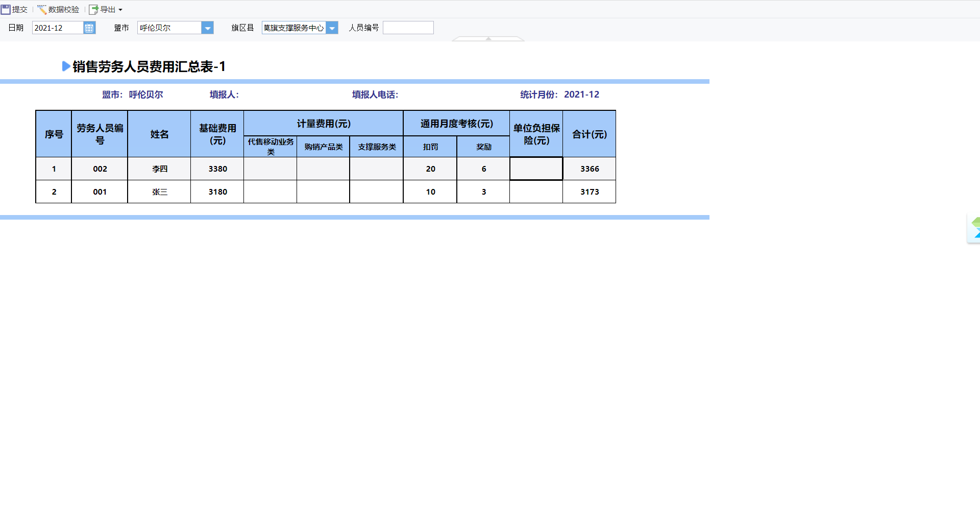Open the 导出 export dropdown menu
Screen dimensions: 980x522
click(106, 9)
